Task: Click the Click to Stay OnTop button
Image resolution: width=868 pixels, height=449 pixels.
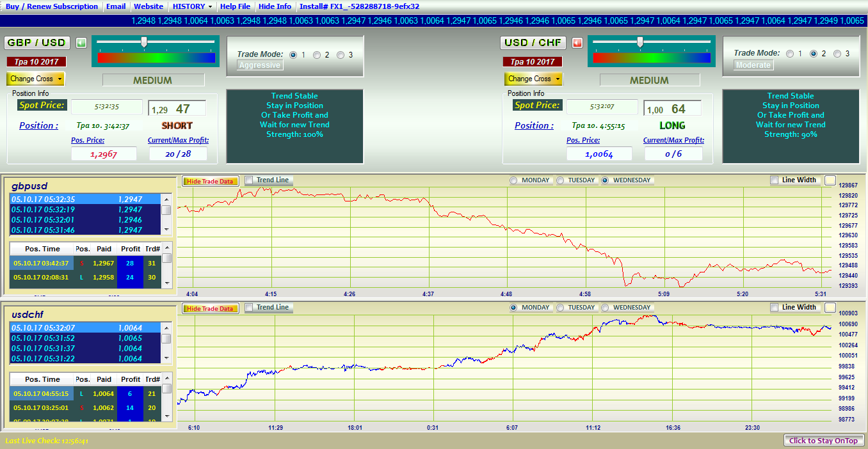Action: pyautogui.click(x=824, y=440)
